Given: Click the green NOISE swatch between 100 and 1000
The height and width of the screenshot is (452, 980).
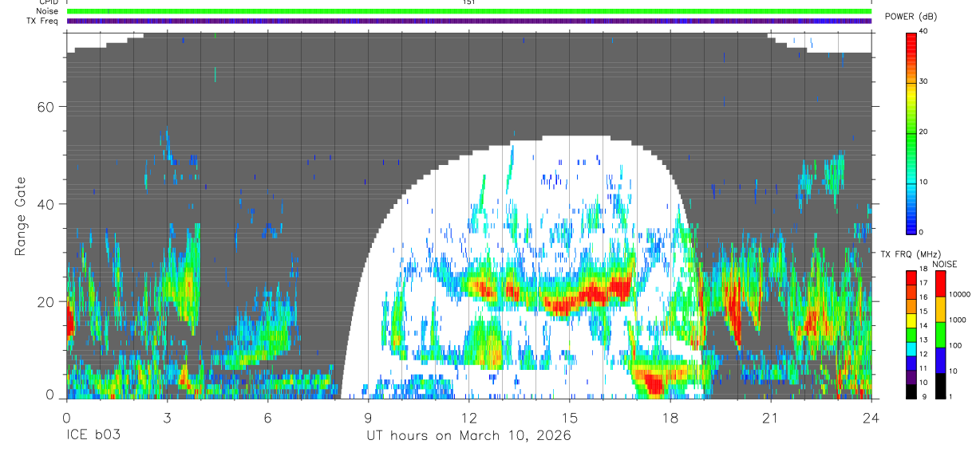Looking at the screenshot, I should [940, 335].
